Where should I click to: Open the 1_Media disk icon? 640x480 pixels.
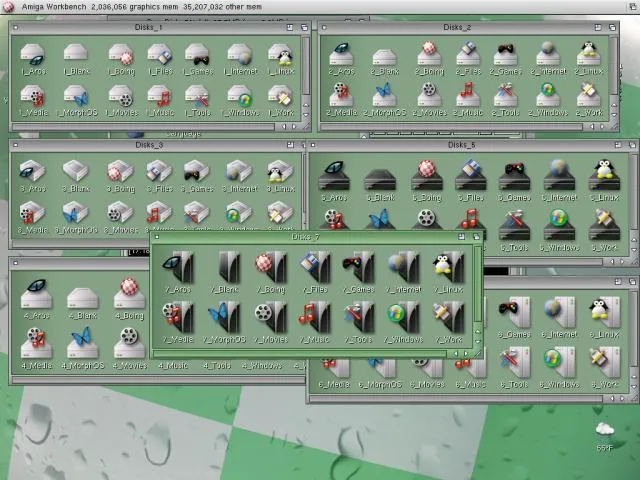tap(33, 95)
